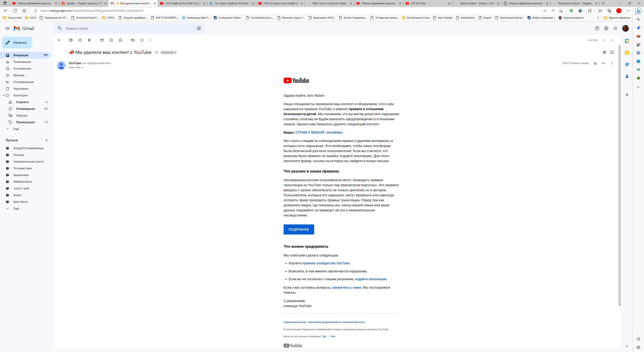
Task: Get add-ons plus icon
Action: tap(627, 95)
